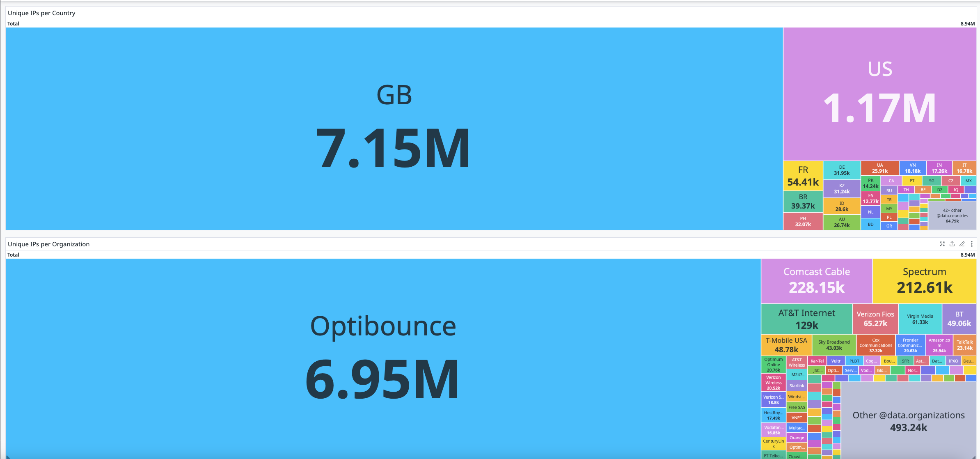Screen dimensions: 980x459
Task: Click the AT&T Internet 129k tile
Action: [807, 319]
